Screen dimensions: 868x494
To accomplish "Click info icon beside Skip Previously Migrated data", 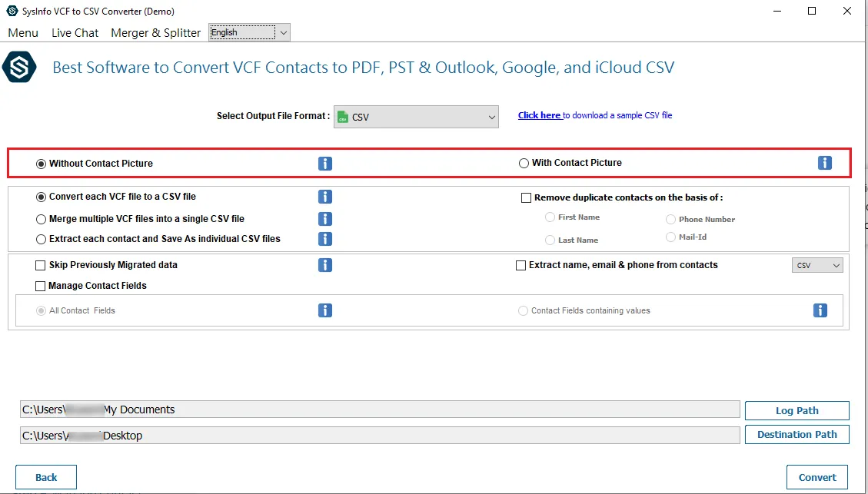I will (x=325, y=265).
